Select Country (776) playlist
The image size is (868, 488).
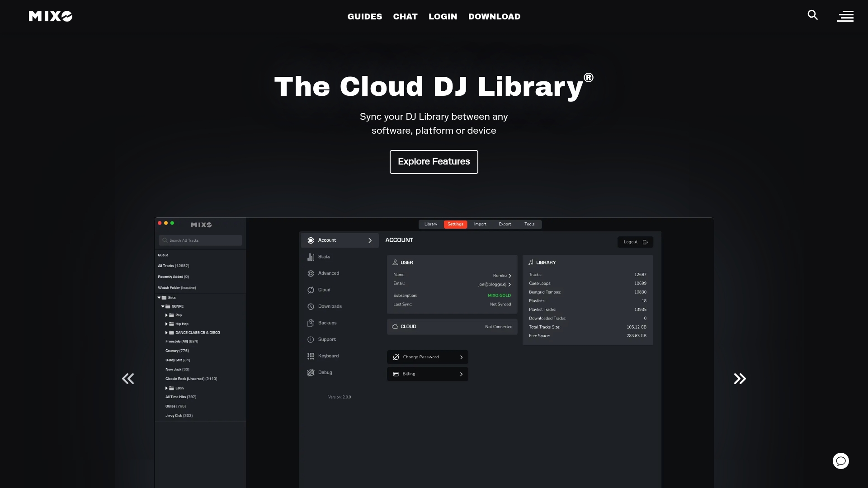point(177,351)
